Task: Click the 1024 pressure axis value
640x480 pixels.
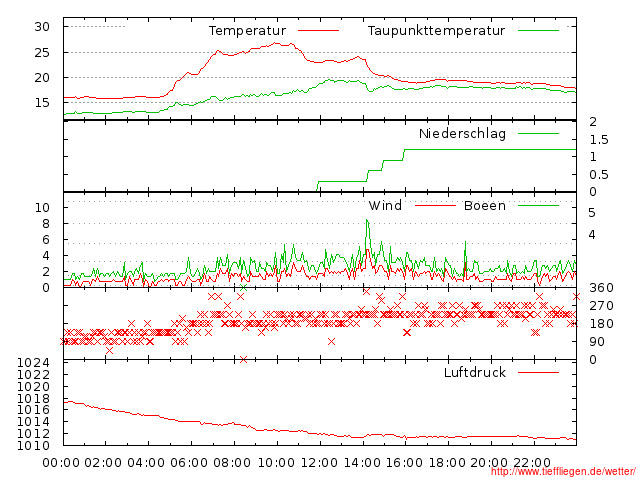Action: tap(33, 363)
